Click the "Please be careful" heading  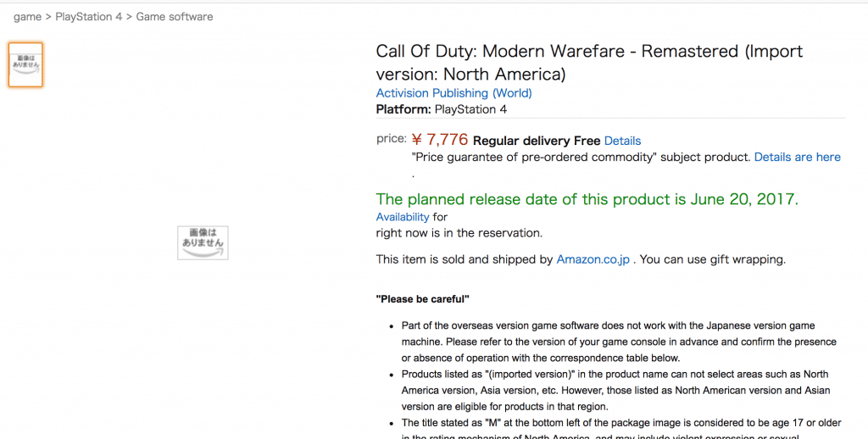(x=423, y=299)
